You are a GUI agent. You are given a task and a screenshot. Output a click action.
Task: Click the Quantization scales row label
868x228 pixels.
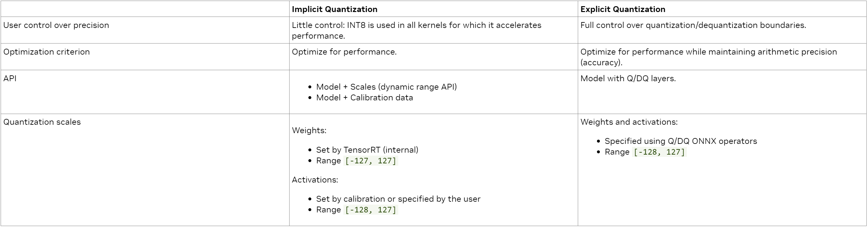tap(42, 122)
